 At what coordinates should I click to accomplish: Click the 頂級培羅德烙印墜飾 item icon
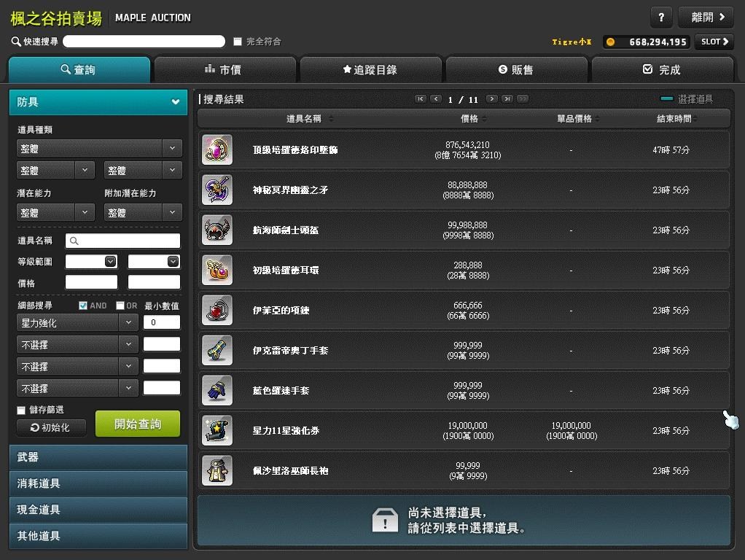[217, 149]
